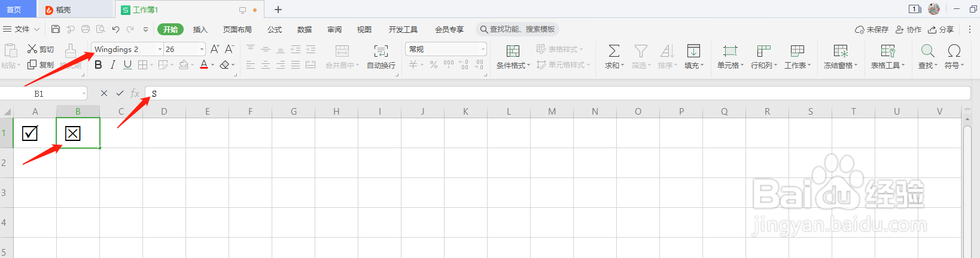Align cell content to top
980x258 pixels.
[251, 49]
